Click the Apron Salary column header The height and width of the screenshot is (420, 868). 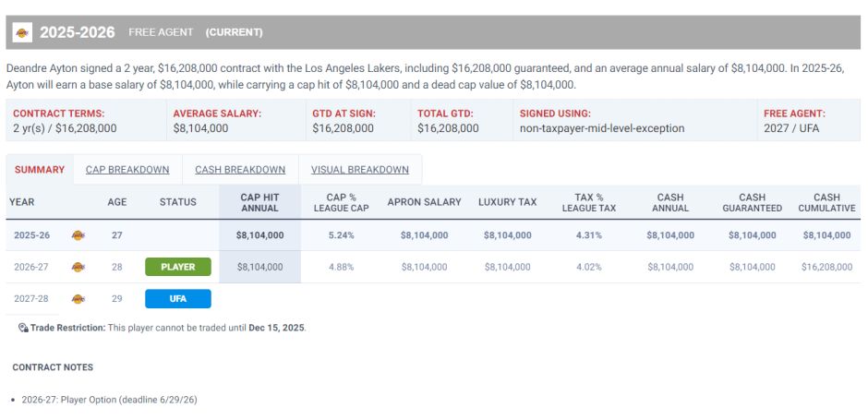(424, 202)
